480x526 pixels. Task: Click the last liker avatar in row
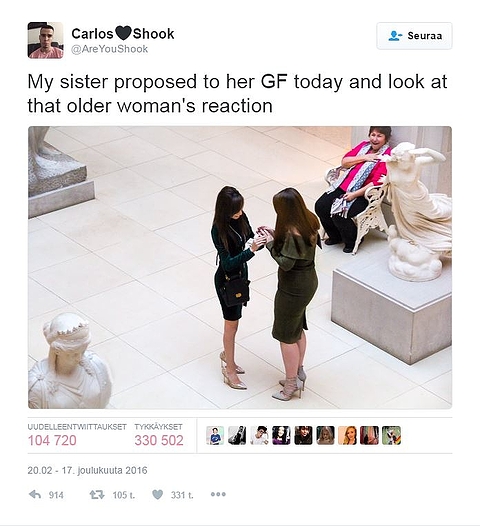(391, 435)
